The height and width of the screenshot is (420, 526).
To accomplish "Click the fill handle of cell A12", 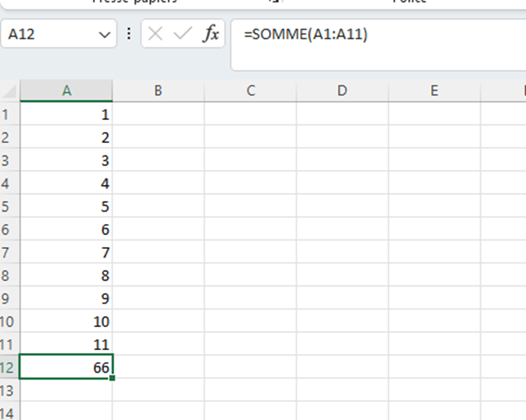I will pos(112,378).
